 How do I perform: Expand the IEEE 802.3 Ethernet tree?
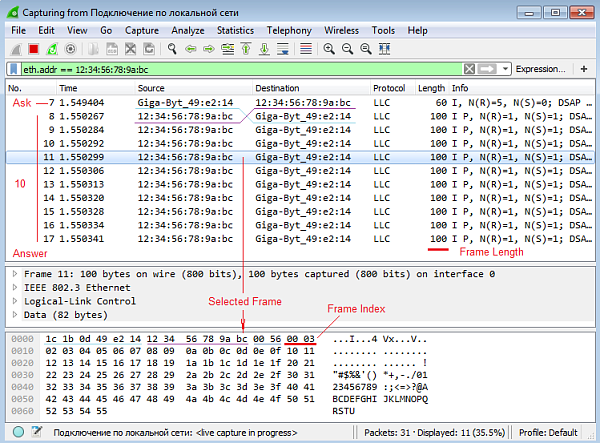(x=14, y=287)
